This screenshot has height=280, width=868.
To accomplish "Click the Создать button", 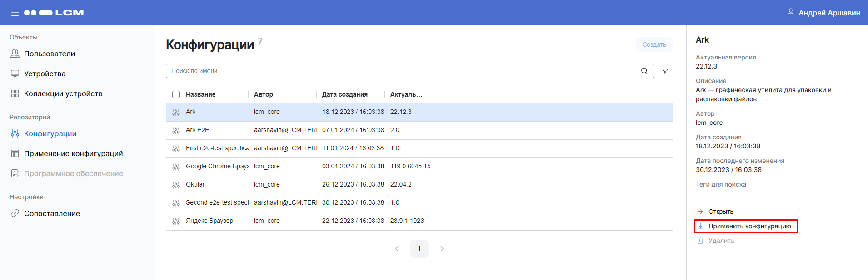I will tap(653, 44).
